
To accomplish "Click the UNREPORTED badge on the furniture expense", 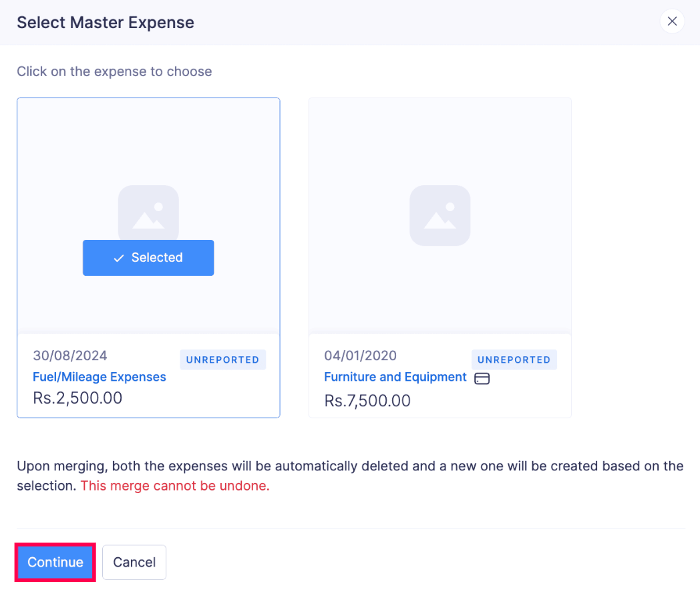I will [x=514, y=359].
